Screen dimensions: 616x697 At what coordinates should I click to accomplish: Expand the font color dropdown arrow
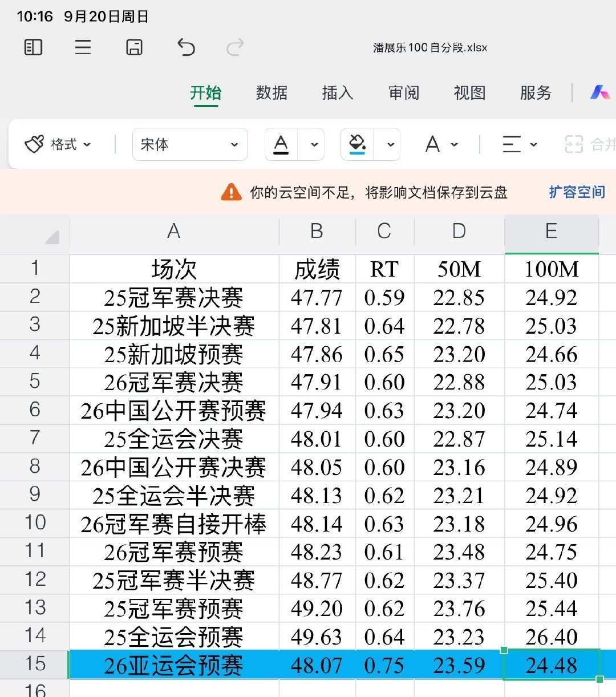(x=314, y=144)
